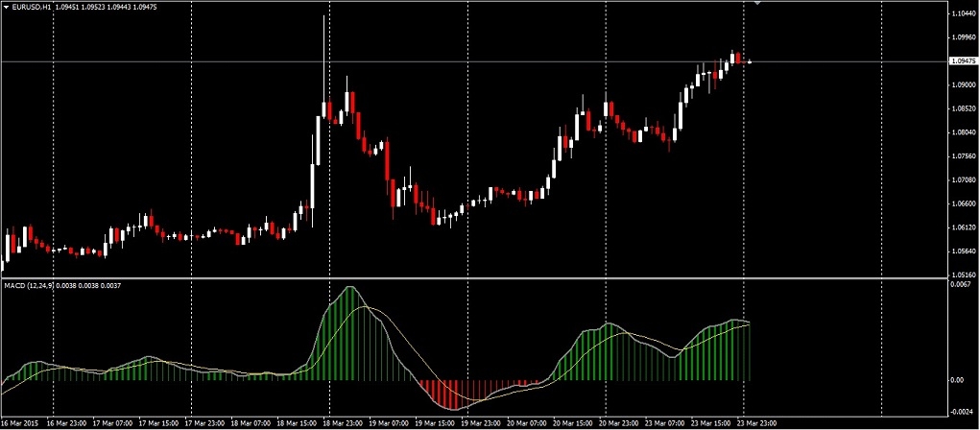
Task: Click the 1.10440 price scale label
Action: (963, 13)
